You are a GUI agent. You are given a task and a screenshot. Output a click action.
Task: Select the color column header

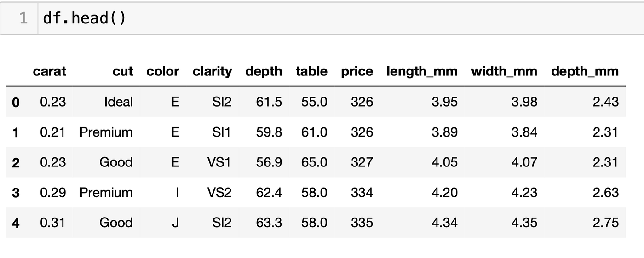pyautogui.click(x=162, y=71)
